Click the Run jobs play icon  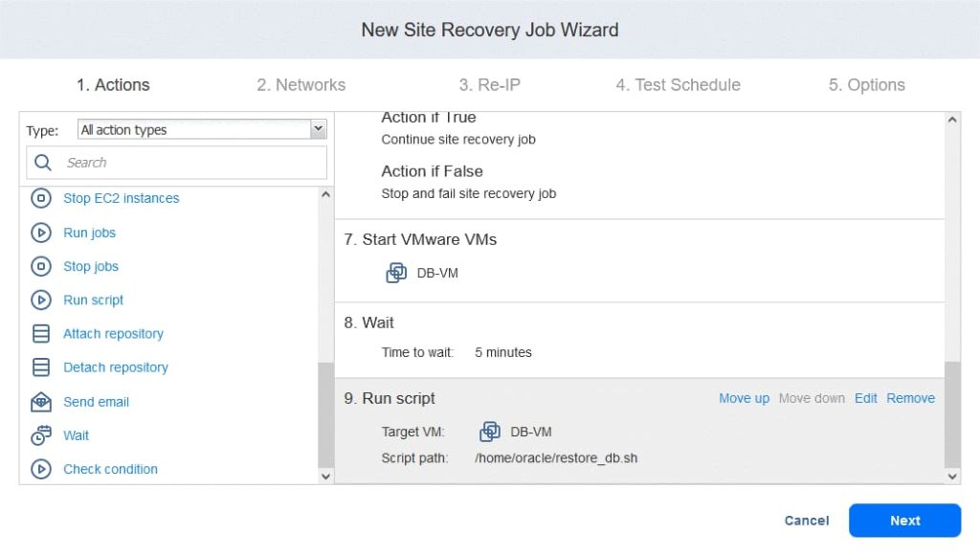tap(40, 233)
